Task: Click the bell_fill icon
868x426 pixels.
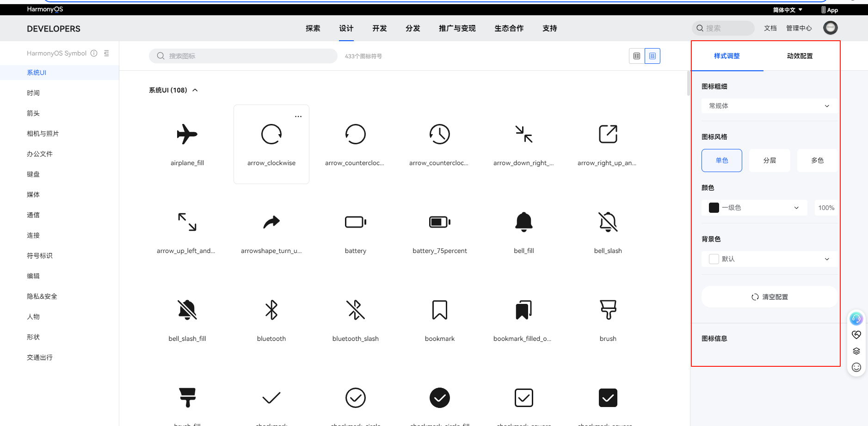Action: coord(524,222)
